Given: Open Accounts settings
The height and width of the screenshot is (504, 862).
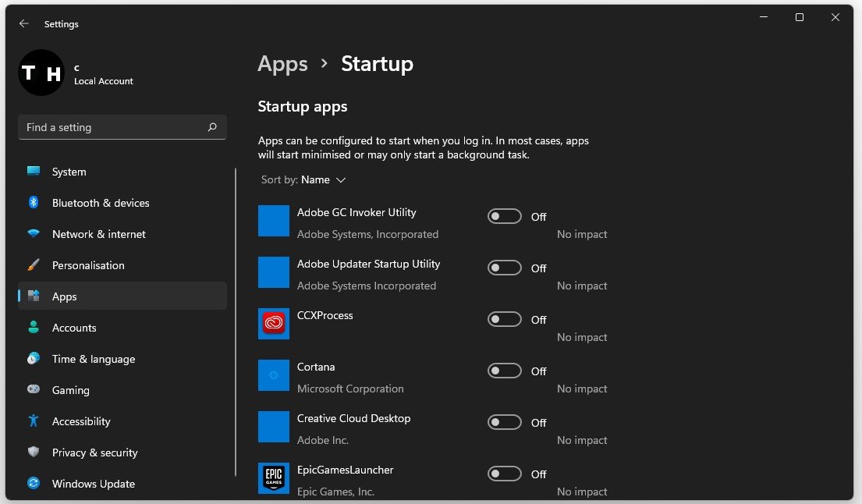Looking at the screenshot, I should click(x=122, y=328).
